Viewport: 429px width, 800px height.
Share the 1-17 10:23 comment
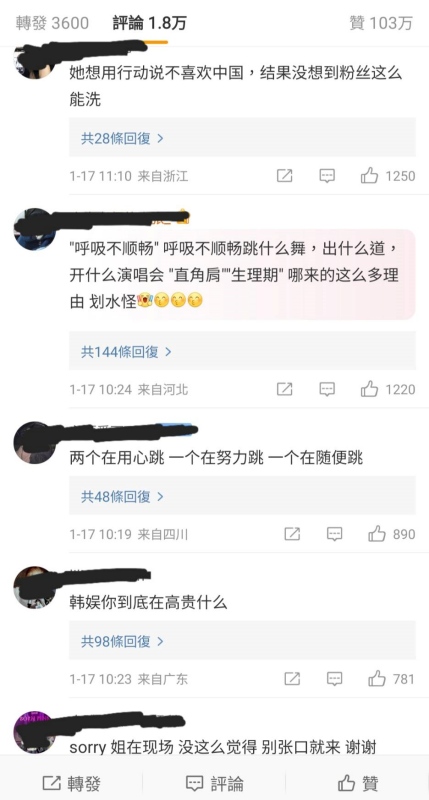292,679
